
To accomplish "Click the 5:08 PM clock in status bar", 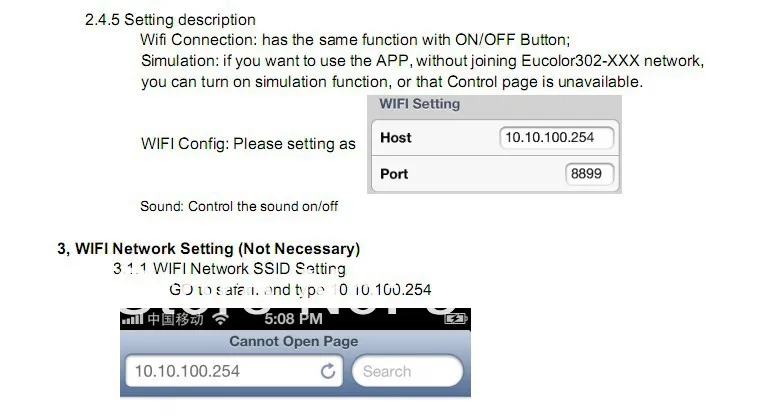I will [x=293, y=319].
